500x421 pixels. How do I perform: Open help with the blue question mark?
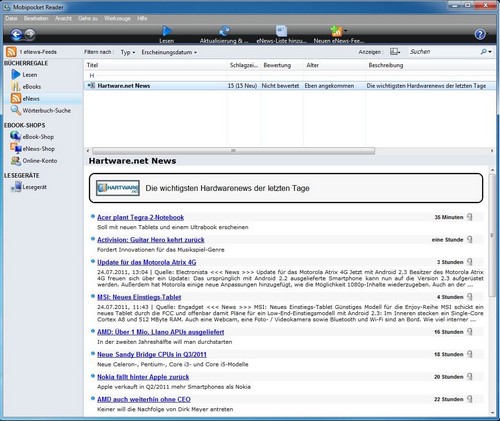pos(480,34)
